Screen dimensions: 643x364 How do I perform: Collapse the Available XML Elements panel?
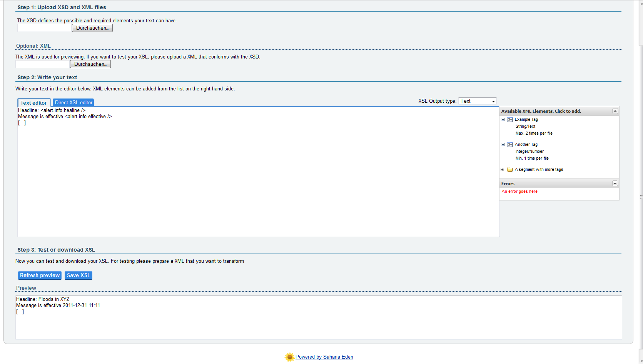point(615,111)
